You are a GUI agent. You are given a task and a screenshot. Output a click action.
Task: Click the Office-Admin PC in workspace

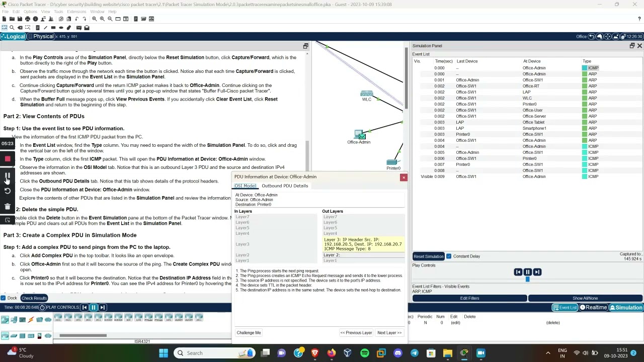pos(359,134)
